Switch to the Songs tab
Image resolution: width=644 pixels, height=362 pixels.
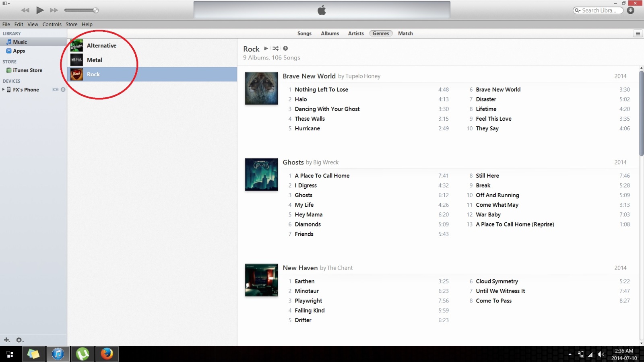304,33
